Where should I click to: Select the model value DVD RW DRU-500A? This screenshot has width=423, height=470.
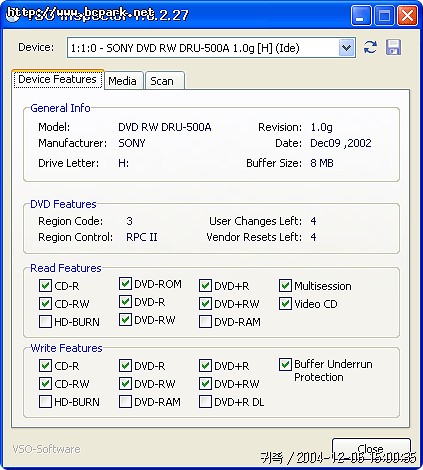pos(165,127)
